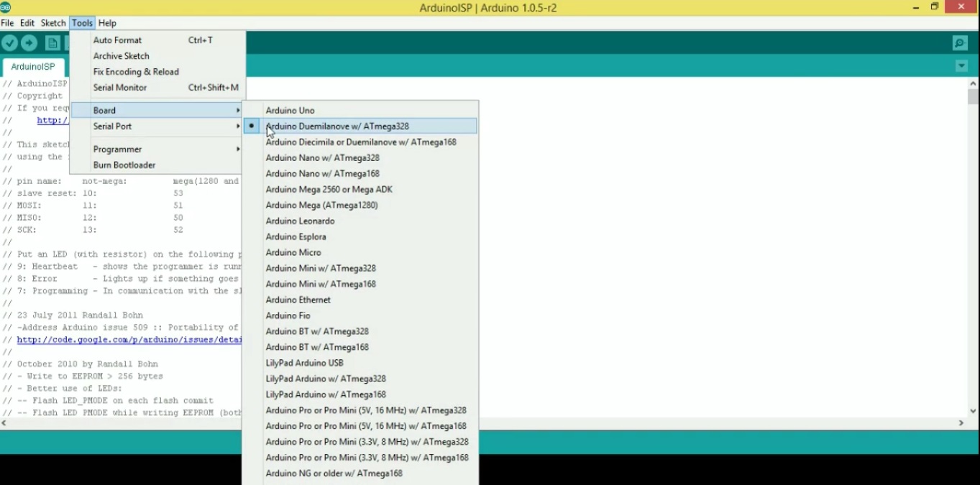
Task: Select Arduino Ethernet board
Action: (x=360, y=300)
